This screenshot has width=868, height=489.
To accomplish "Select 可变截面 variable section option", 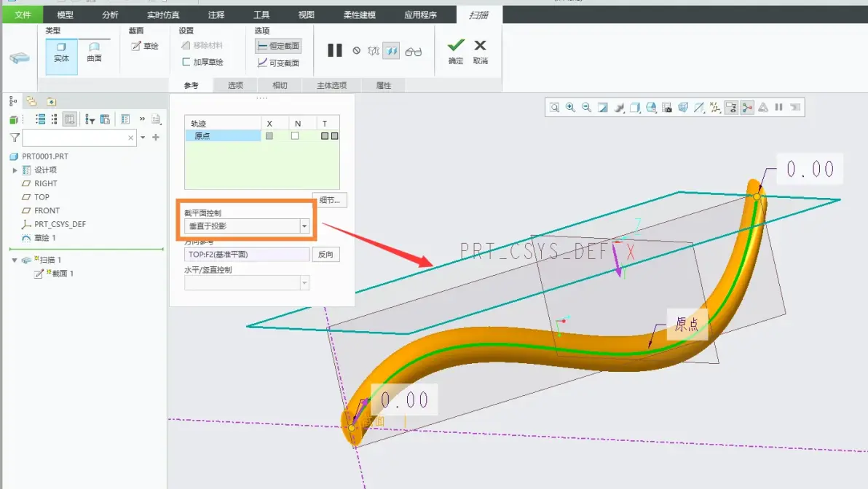I will pos(278,63).
